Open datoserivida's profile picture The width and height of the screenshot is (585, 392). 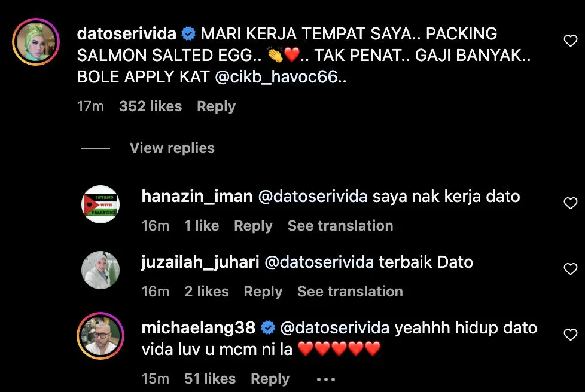click(x=36, y=42)
